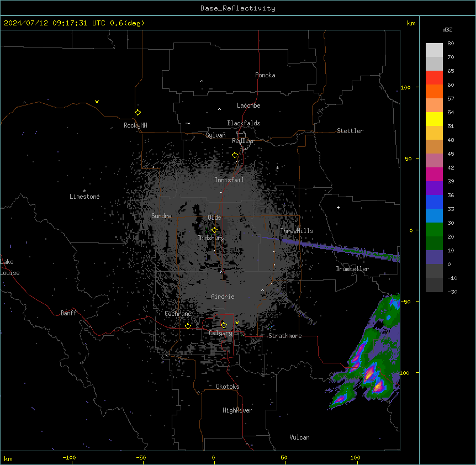476x465 pixels.
Task: Click the ThreeHills label
Action: pyautogui.click(x=297, y=231)
